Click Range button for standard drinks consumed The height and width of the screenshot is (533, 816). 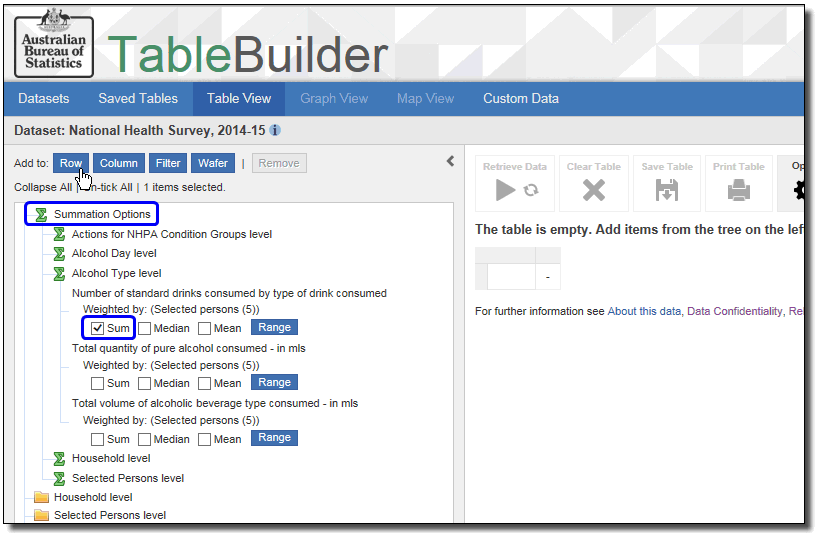274,327
